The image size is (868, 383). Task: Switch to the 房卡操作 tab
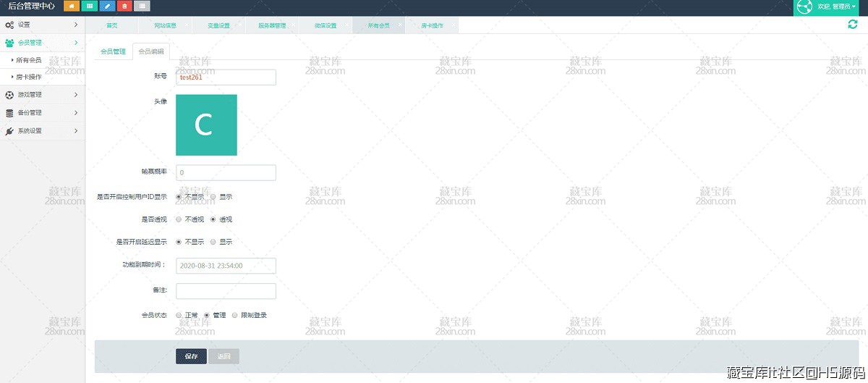point(433,25)
